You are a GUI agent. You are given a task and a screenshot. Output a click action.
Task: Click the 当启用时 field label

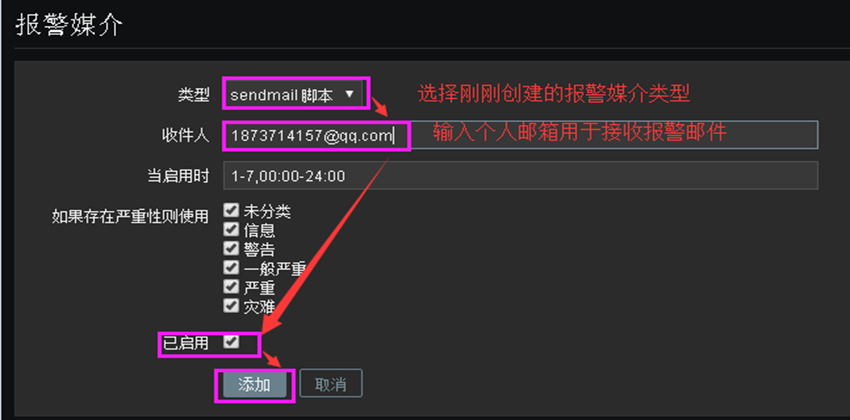pos(178,176)
